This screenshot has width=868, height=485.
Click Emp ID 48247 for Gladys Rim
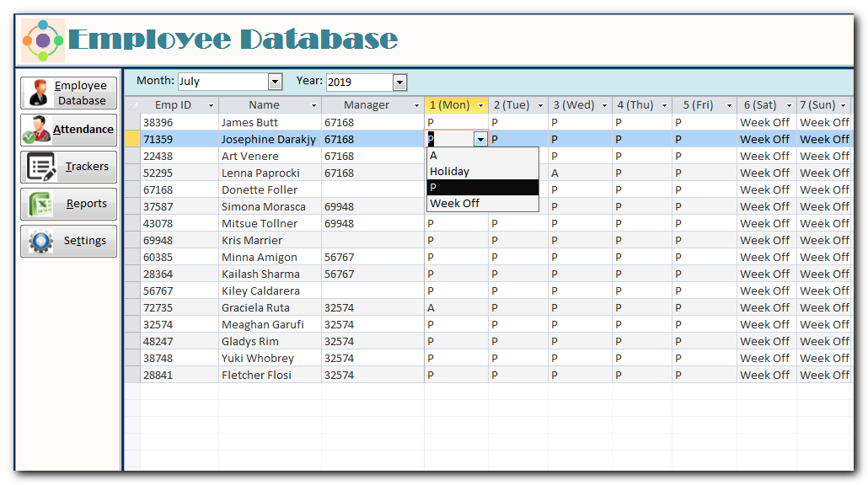pos(179,342)
